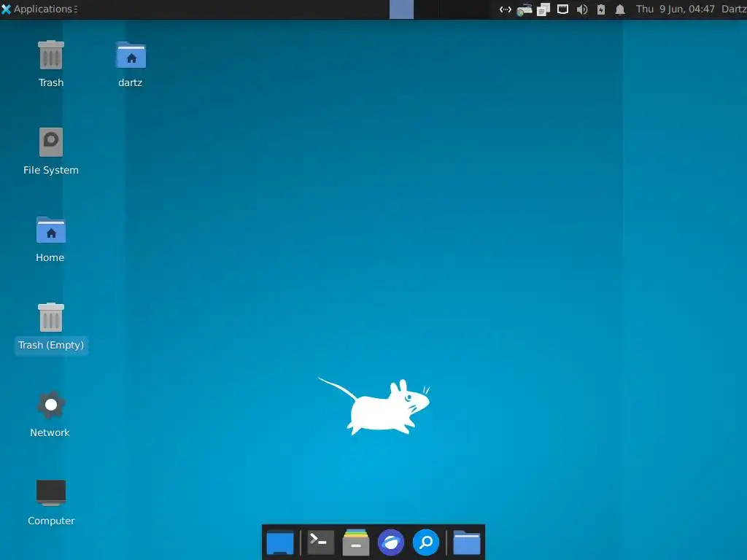Open the keyboard with globe tray icon
This screenshot has height=560, width=747.
524,9
